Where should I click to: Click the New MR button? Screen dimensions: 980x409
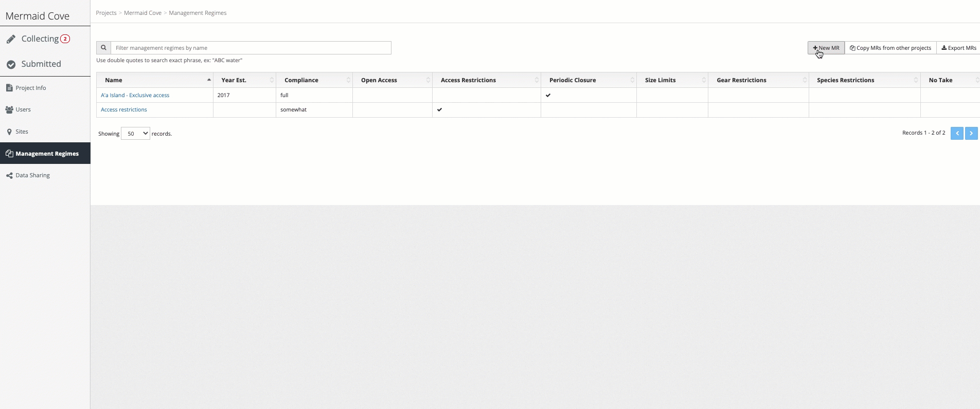(826, 48)
